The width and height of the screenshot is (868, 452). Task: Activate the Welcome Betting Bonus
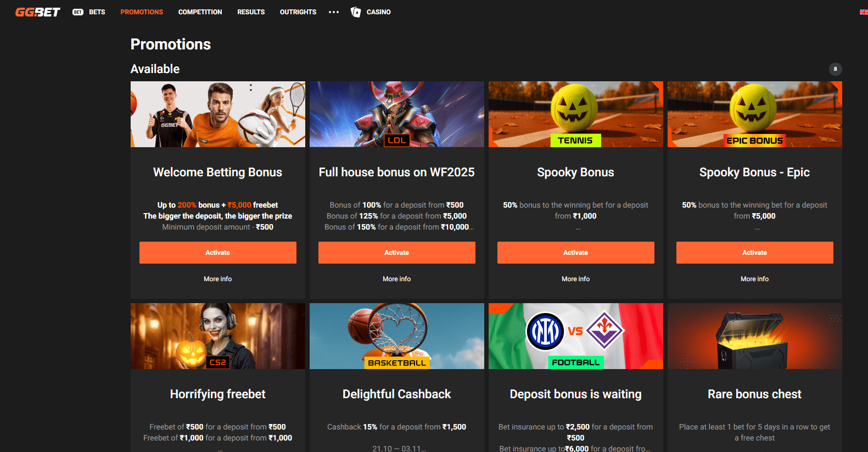point(217,253)
